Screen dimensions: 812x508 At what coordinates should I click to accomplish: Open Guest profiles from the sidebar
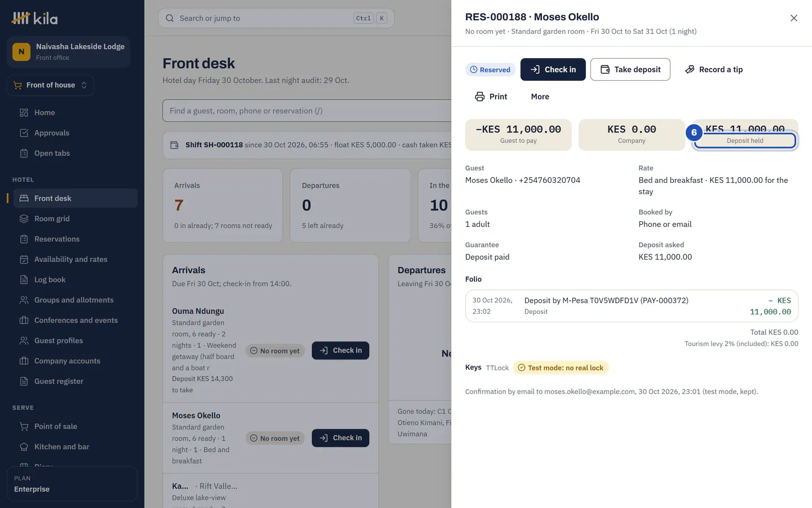(76, 340)
